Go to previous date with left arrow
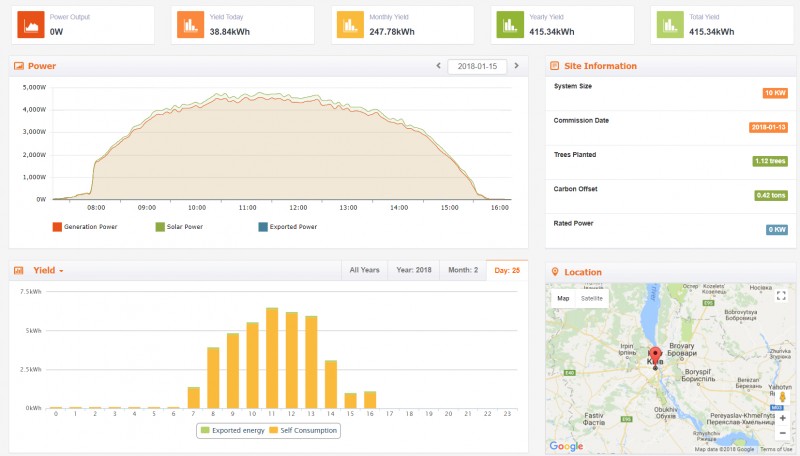Screen dimensions: 800x456 tap(438, 66)
